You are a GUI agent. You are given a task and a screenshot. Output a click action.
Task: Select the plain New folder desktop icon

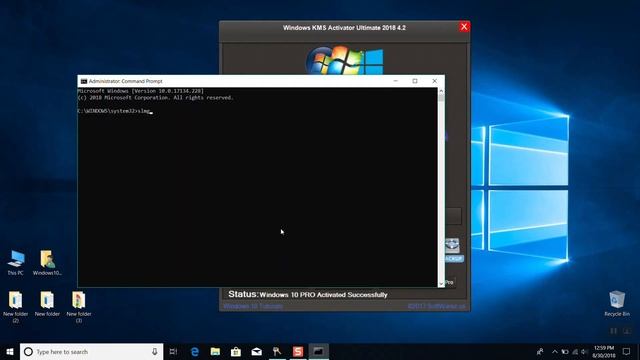[x=47, y=304]
